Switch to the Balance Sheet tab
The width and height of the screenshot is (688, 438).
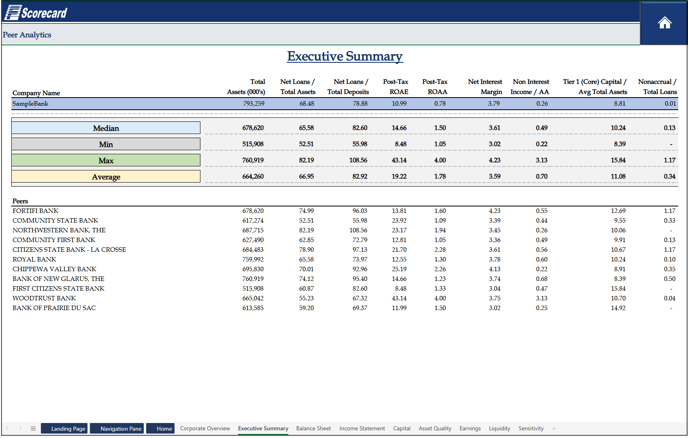click(313, 428)
